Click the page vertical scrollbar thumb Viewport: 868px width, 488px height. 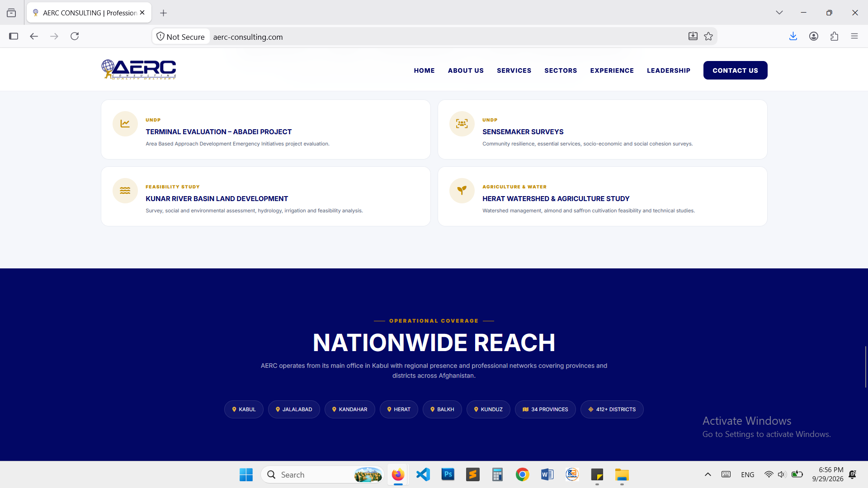[x=866, y=367]
